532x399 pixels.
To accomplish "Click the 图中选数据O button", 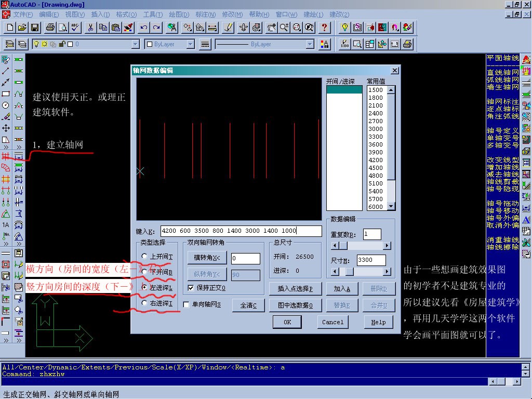I will [x=295, y=305].
